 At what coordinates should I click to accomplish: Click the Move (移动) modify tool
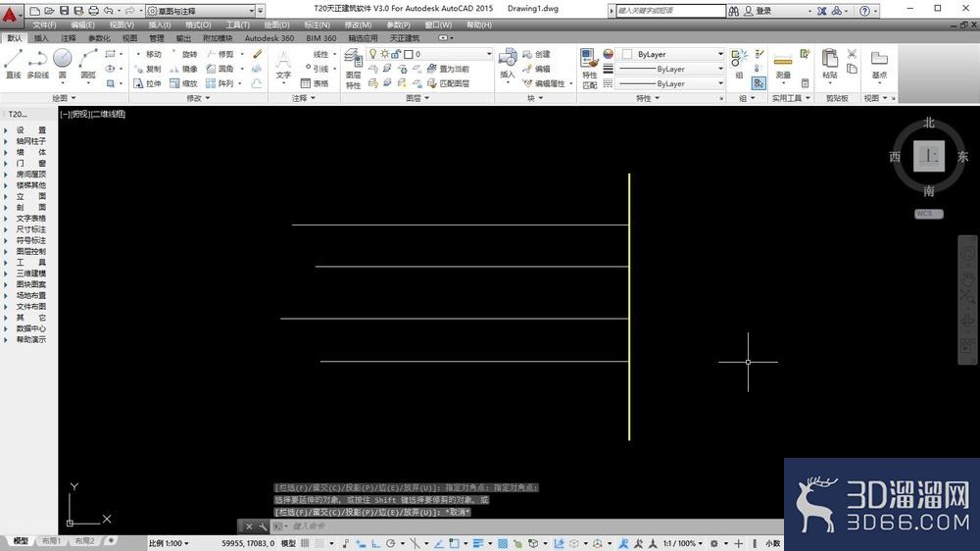pos(148,54)
